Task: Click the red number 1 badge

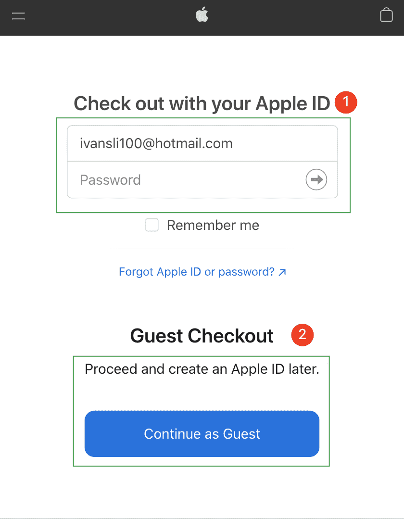Action: (346, 102)
